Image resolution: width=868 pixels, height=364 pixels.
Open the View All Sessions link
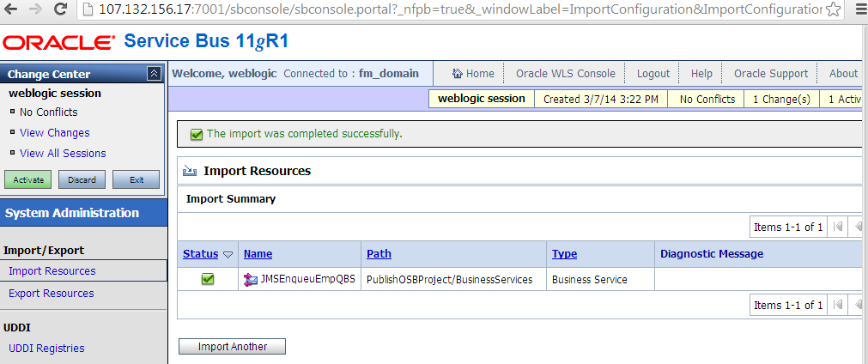pos(63,153)
